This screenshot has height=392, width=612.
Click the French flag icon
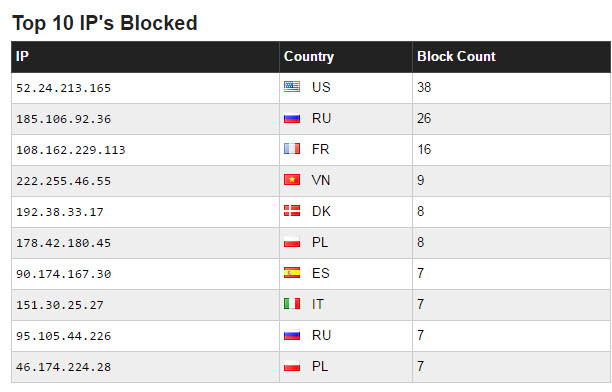point(292,149)
